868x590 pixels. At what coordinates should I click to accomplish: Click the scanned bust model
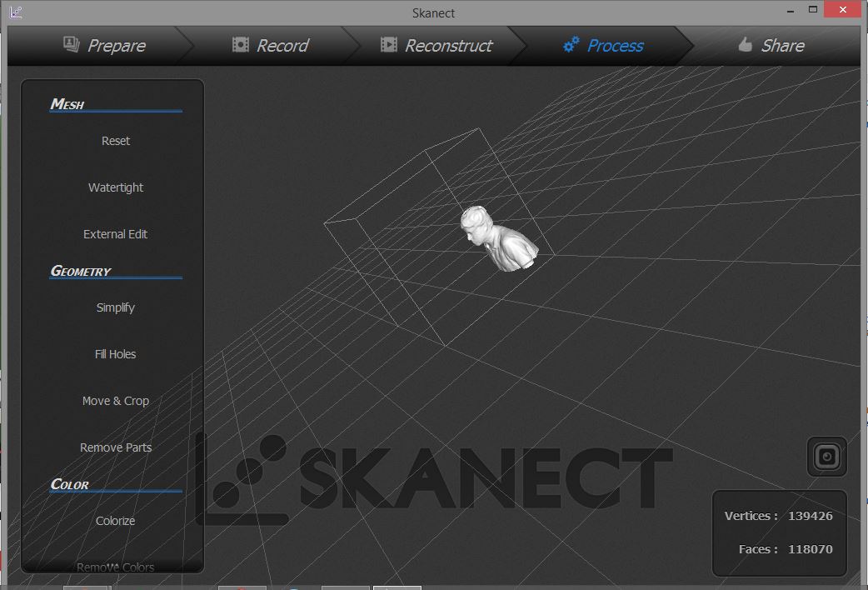coord(498,238)
